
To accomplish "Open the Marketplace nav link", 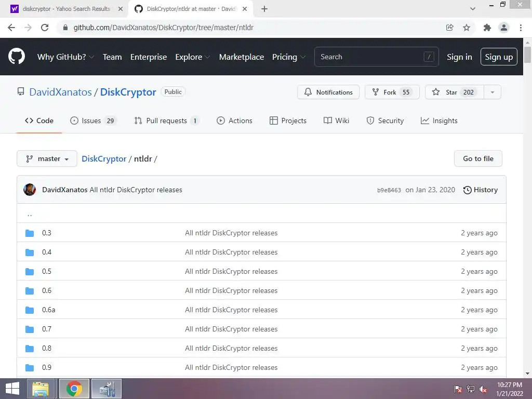I will coord(242,57).
